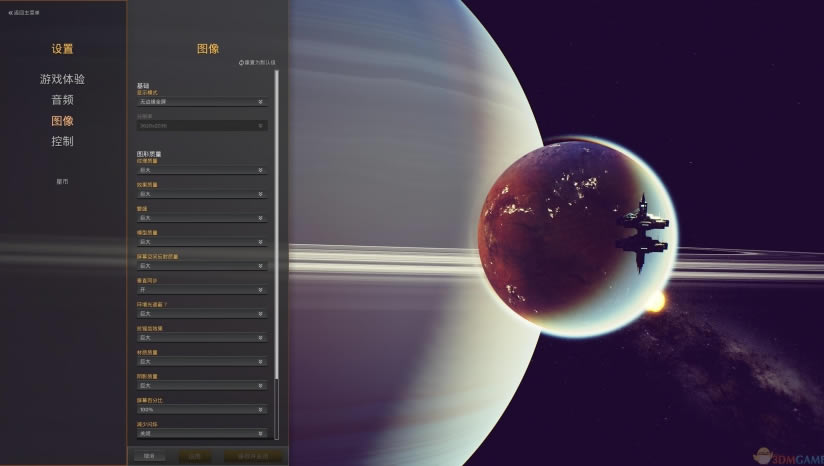Click the 阴影质量 dropdown chevron icon
Image resolution: width=824 pixels, height=466 pixels.
pyautogui.click(x=261, y=385)
